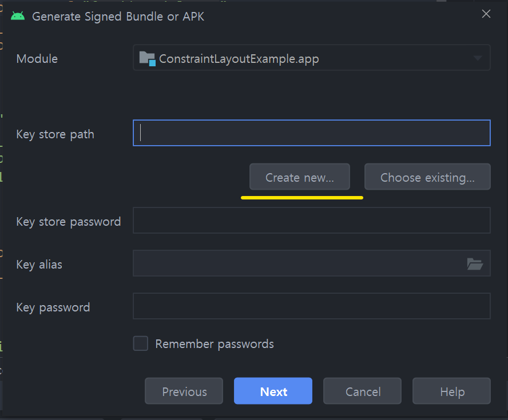
Task: Select the ConstraintLayoutExample.app module combo box
Action: pyautogui.click(x=312, y=58)
